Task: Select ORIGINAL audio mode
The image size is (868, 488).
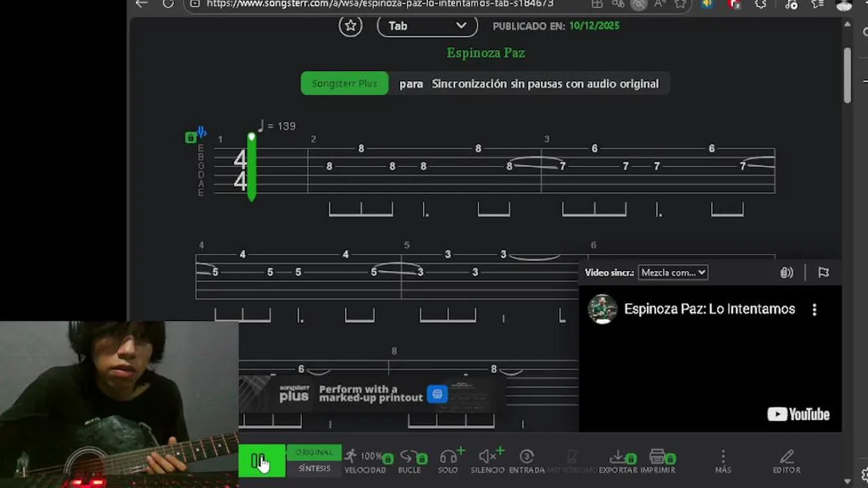Action: tap(314, 452)
